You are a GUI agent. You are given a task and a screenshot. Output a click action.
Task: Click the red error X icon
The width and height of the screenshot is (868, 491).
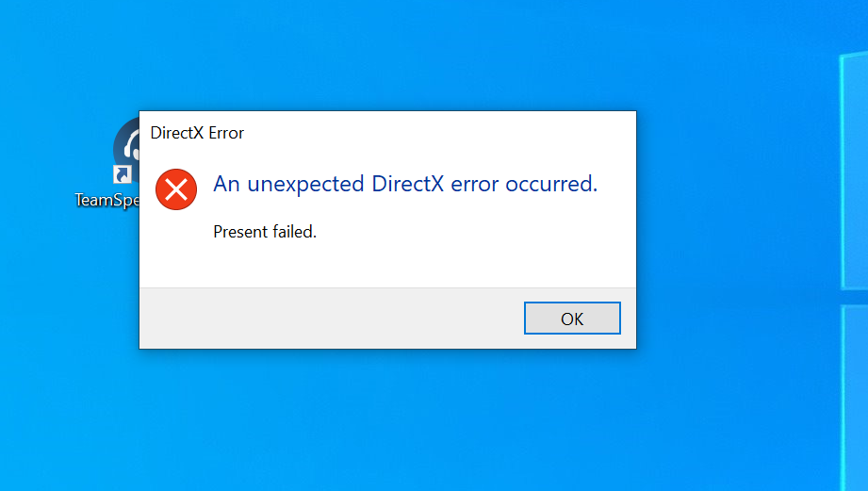(176, 189)
